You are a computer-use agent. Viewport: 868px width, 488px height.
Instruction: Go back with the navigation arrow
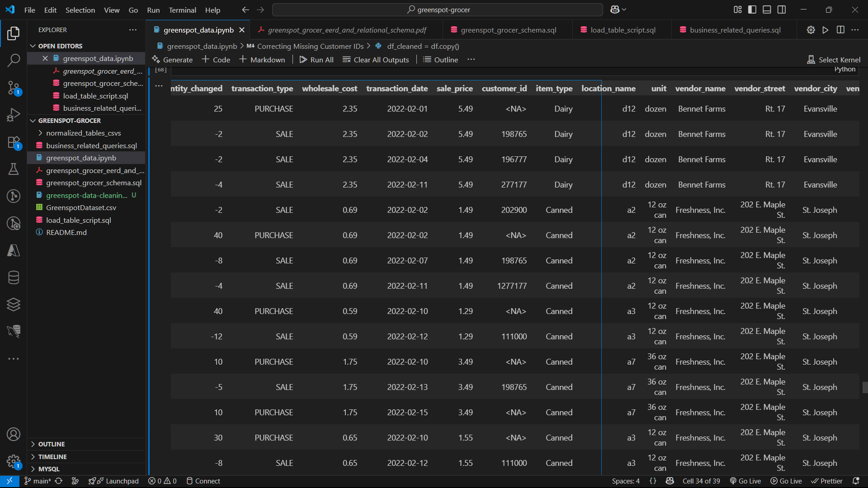pyautogui.click(x=245, y=9)
